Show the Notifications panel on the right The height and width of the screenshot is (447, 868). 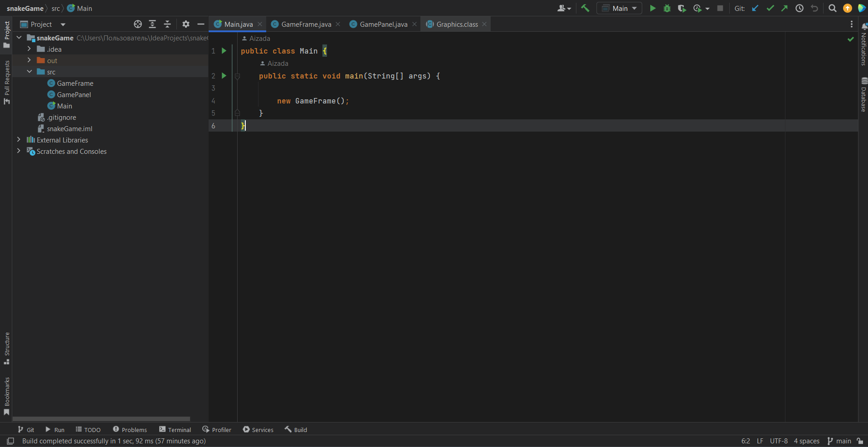click(x=863, y=50)
